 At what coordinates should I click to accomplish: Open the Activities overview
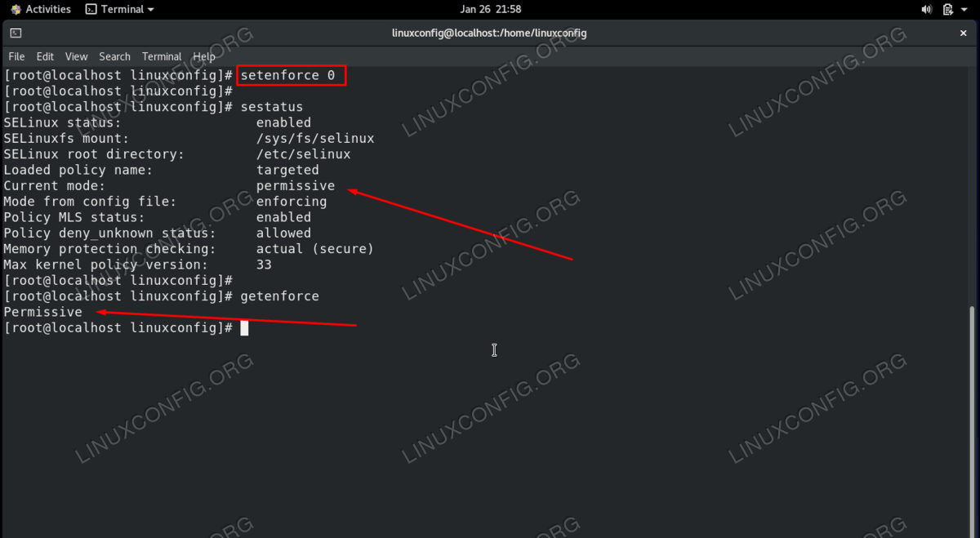point(47,10)
